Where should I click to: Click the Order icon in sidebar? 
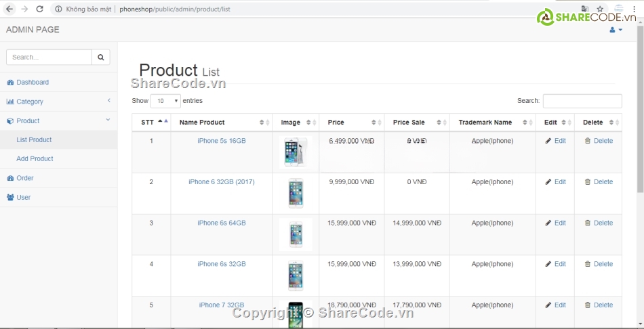coord(10,178)
